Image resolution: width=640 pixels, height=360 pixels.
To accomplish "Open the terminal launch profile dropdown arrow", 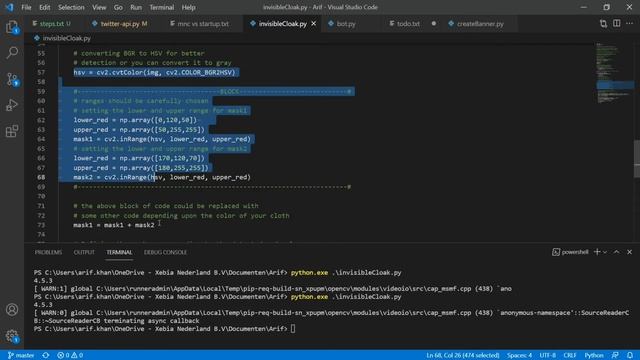I will (x=605, y=252).
